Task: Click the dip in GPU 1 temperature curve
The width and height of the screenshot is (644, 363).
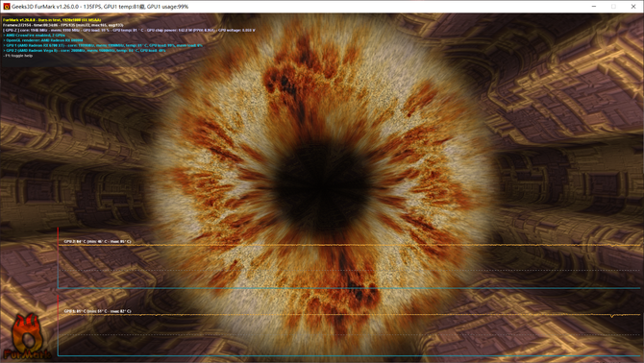Action: point(612,316)
